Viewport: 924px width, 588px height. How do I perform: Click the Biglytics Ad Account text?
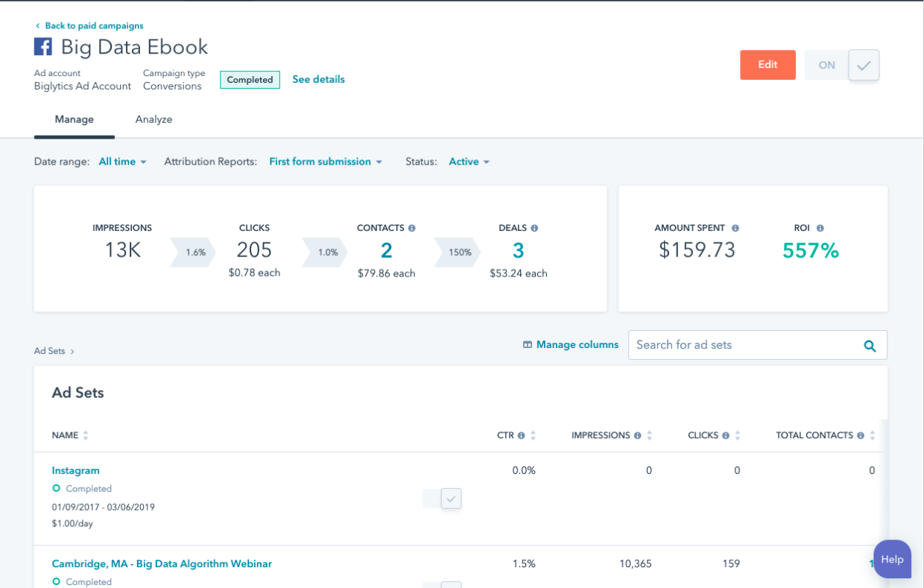pos(83,86)
